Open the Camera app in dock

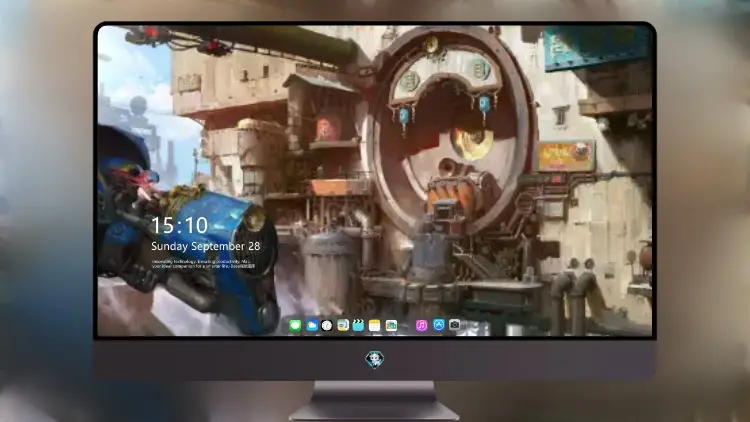click(455, 325)
